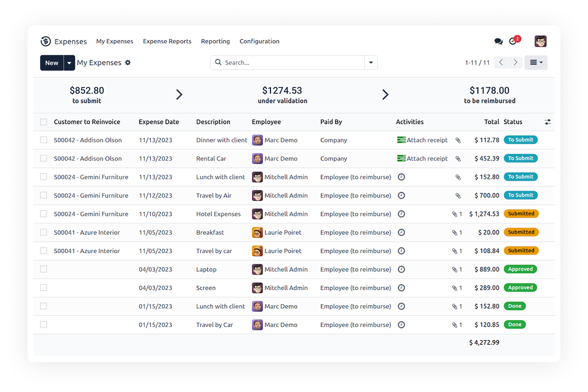Check the Hotel Expenses row checkbox

(44, 214)
